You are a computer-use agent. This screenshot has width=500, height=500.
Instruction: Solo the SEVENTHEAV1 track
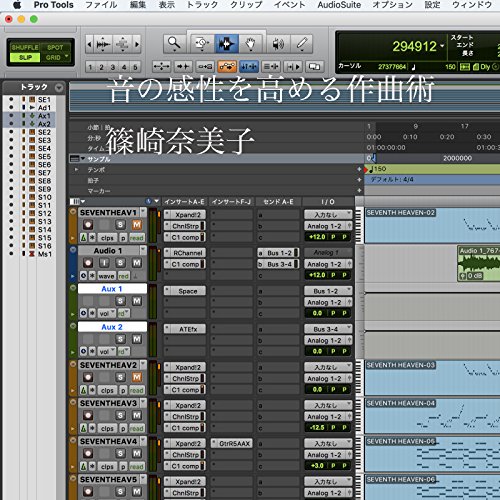click(120, 225)
